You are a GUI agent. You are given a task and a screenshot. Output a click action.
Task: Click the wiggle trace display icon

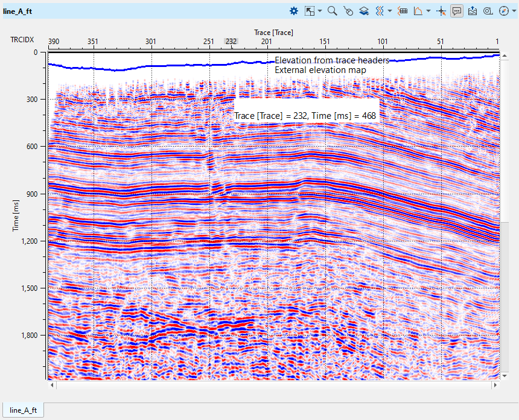[380, 11]
